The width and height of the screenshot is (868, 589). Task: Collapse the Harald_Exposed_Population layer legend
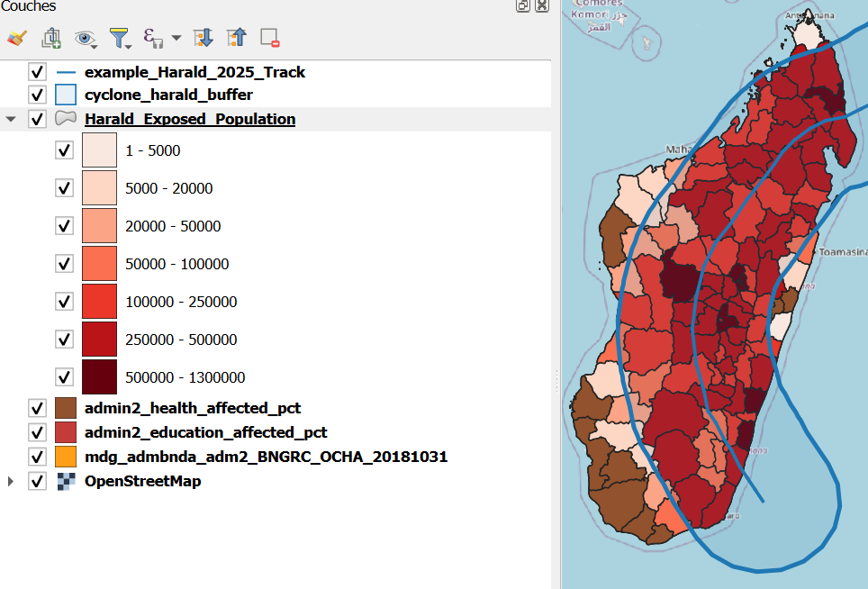[11, 119]
